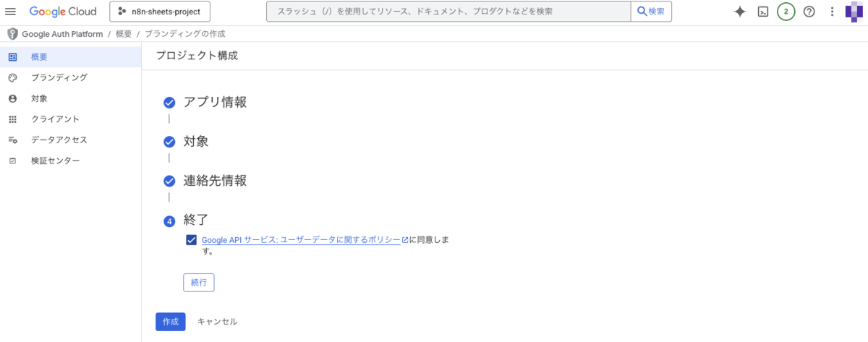Select 検証センター in the sidebar
This screenshot has height=342, width=868.
71,161
